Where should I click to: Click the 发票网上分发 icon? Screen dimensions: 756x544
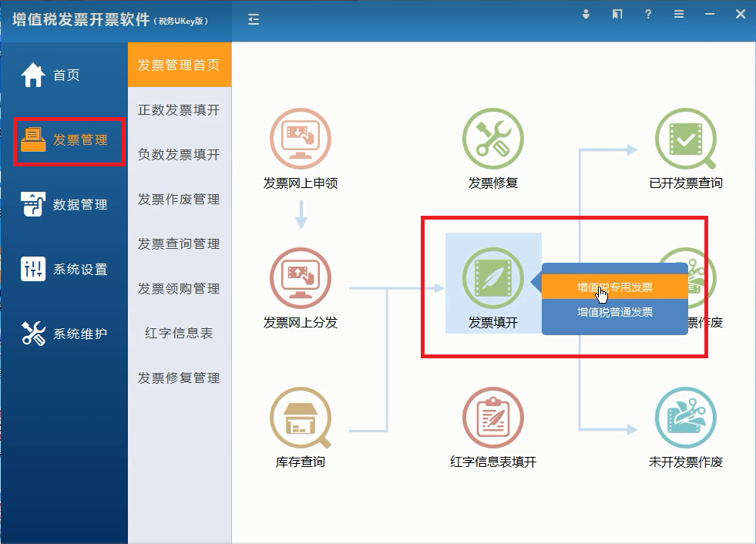(x=301, y=278)
